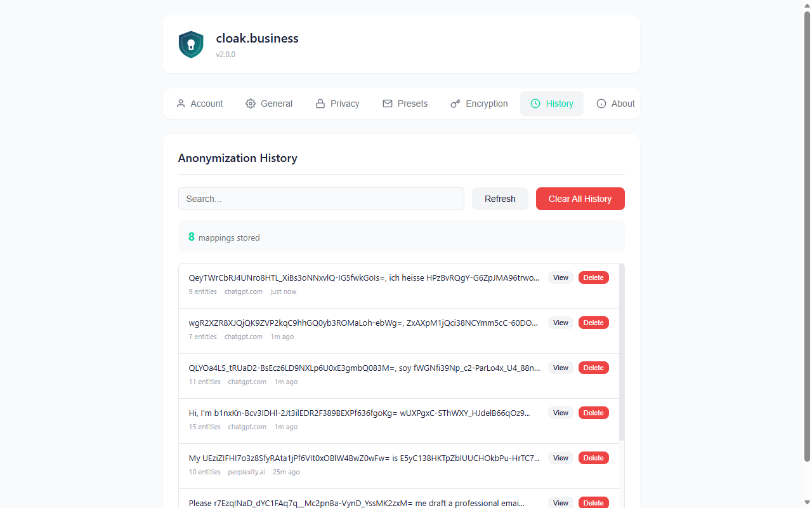Image resolution: width=812 pixels, height=508 pixels.
Task: Open the Encryption tab
Action: 479,104
